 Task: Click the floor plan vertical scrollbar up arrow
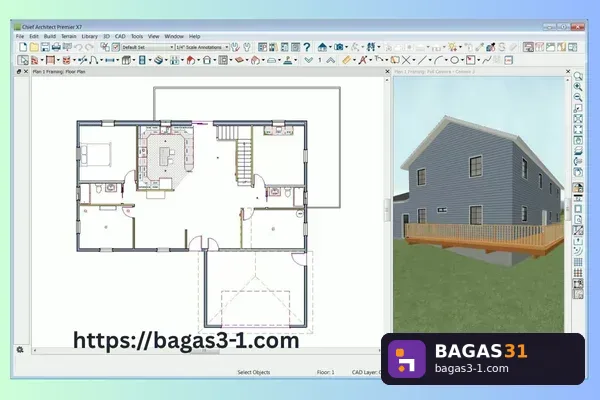pyautogui.click(x=387, y=80)
